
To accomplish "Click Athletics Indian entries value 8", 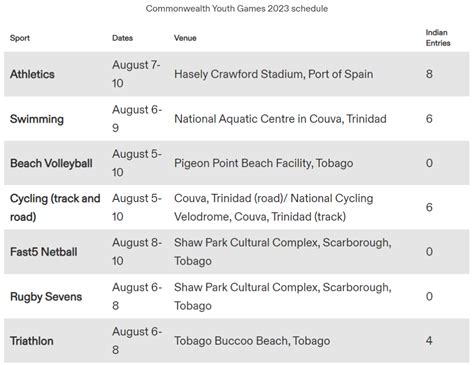I will [429, 74].
